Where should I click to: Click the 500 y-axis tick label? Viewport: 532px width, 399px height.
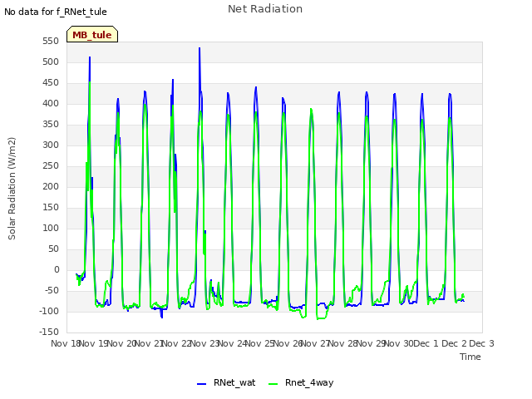pos(51,62)
